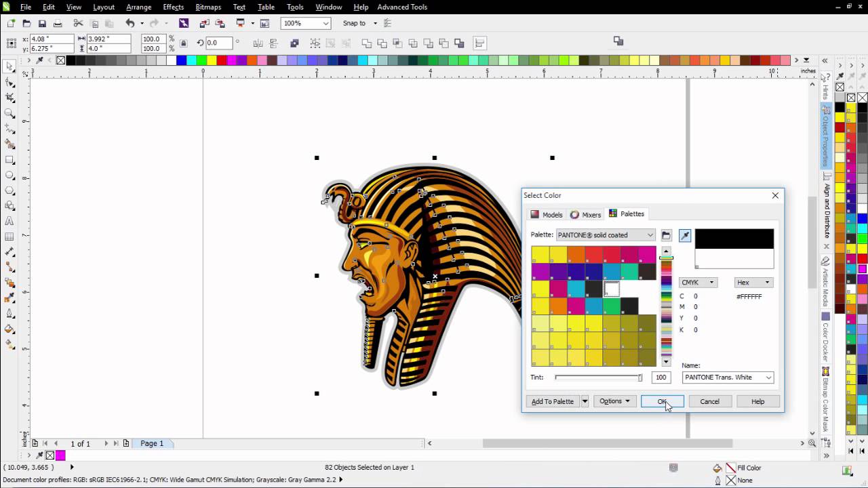Select the Zoom tool in toolbox
The image size is (868, 488).
(9, 114)
